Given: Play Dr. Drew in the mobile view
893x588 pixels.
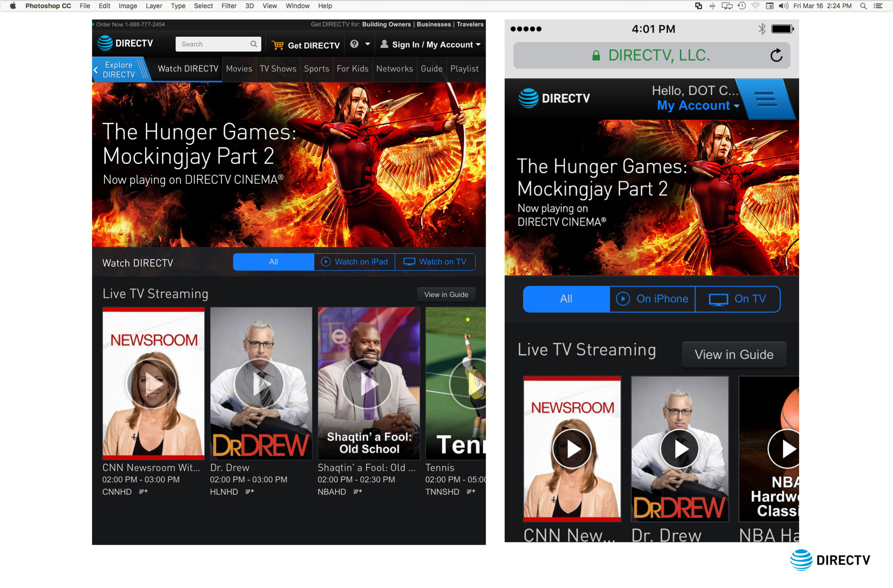Looking at the screenshot, I should tap(680, 449).
